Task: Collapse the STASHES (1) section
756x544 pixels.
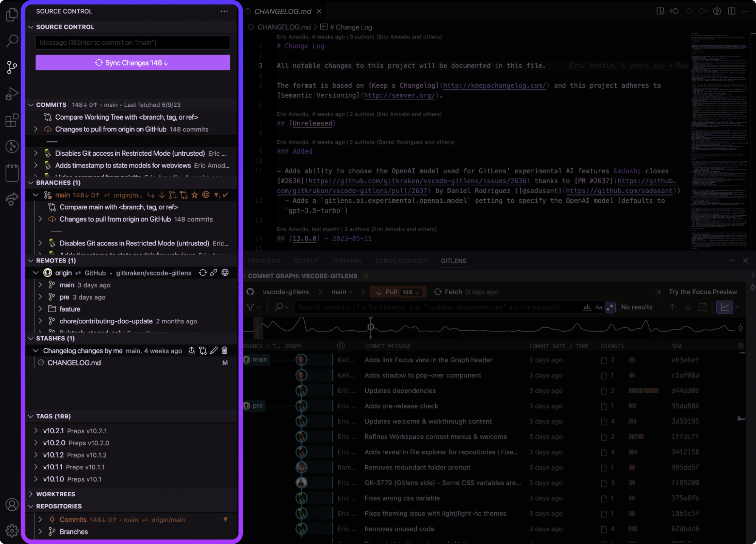Action: click(x=31, y=339)
